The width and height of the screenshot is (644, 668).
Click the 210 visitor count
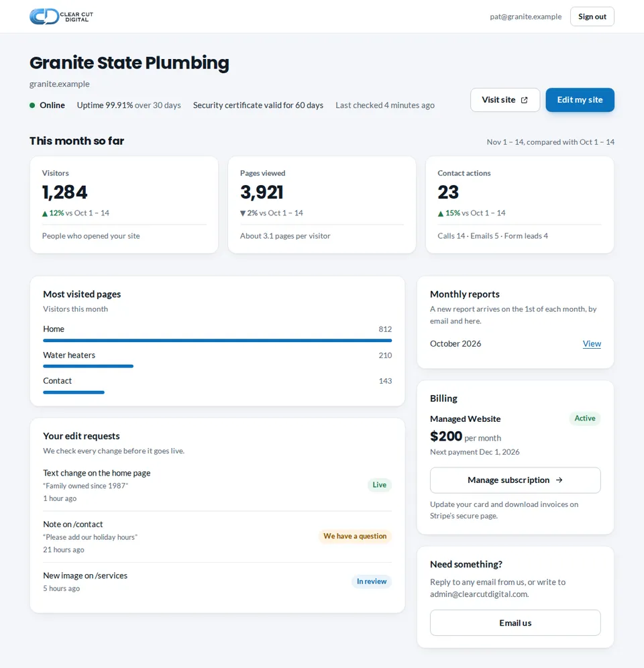coord(385,355)
